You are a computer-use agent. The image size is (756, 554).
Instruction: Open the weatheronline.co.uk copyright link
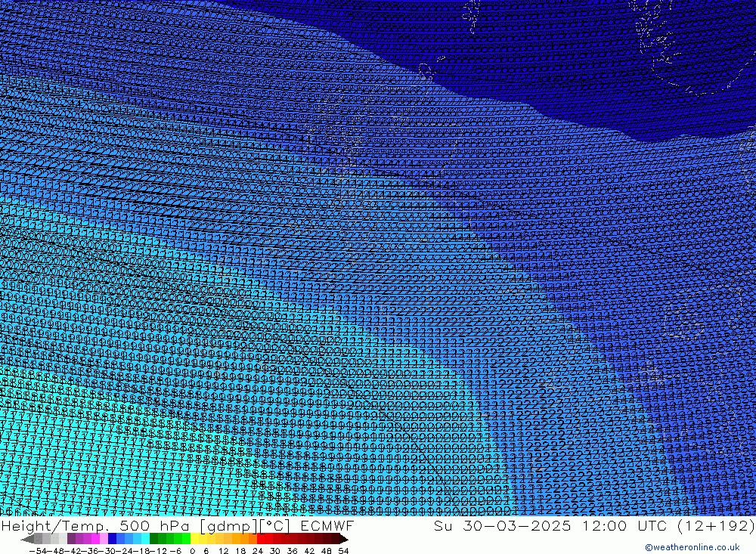tap(692, 547)
